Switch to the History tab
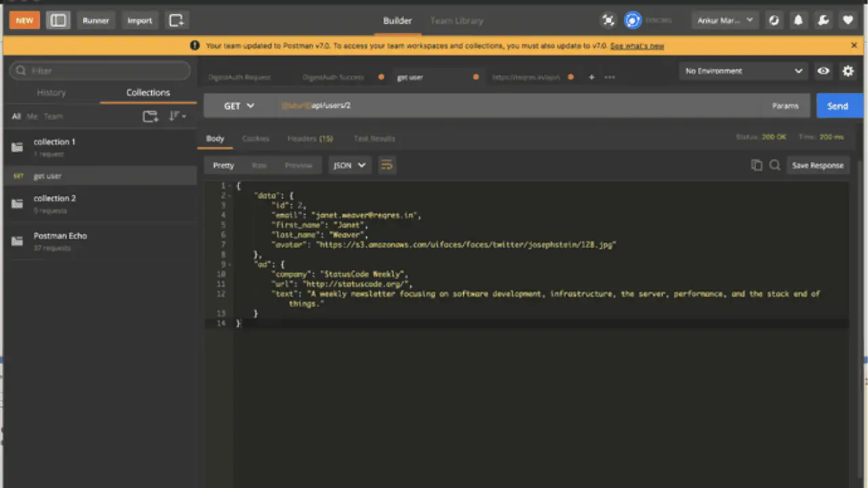The width and height of the screenshot is (868, 488). (52, 92)
